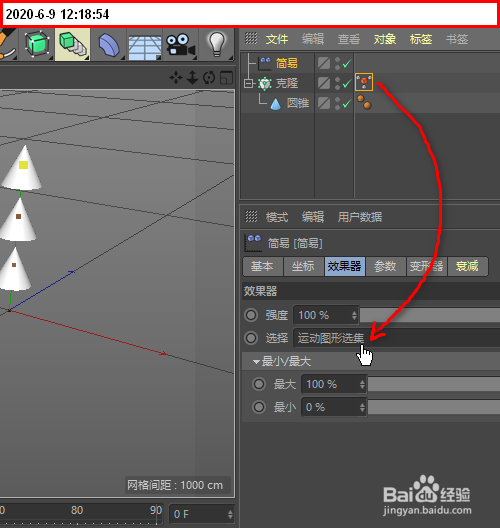Open the 用户数据 menu
This screenshot has width=500, height=528.
click(360, 217)
